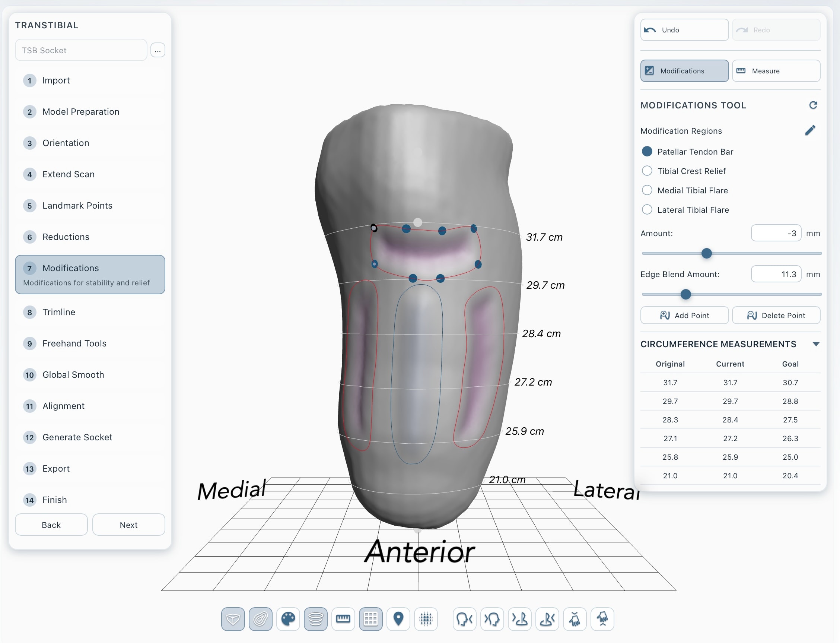Go to step 8 Trimline

click(x=90, y=312)
